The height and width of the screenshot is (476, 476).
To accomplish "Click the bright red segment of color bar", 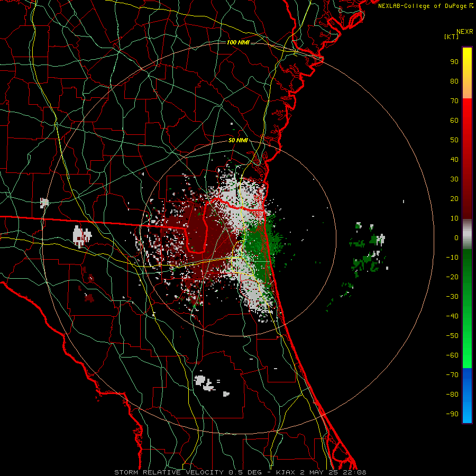I will point(467,159).
